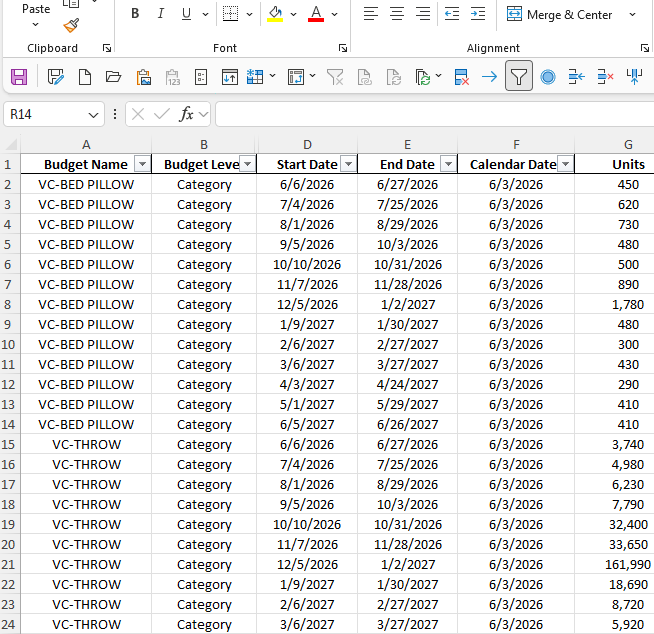Click the Increase Indent icon
Image resolution: width=654 pixels, height=634 pixels.
pyautogui.click(x=478, y=14)
